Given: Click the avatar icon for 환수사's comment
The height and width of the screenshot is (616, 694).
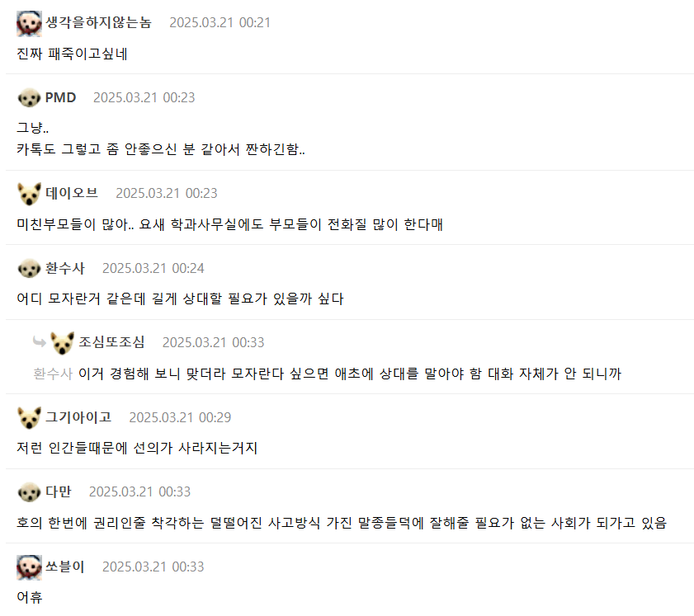Looking at the screenshot, I should click(x=29, y=269).
